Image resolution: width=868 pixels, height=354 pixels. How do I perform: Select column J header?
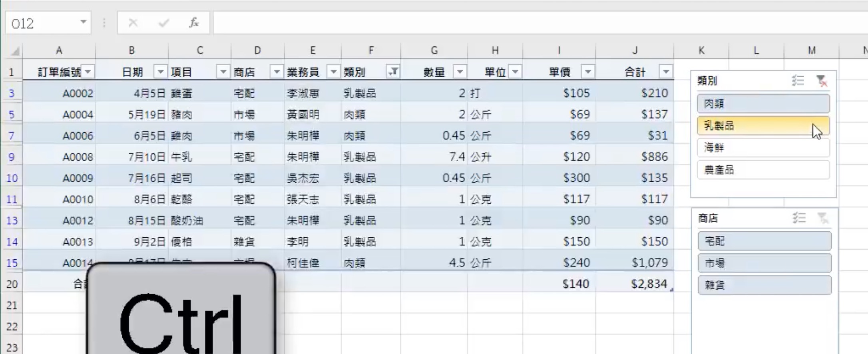pyautogui.click(x=635, y=51)
